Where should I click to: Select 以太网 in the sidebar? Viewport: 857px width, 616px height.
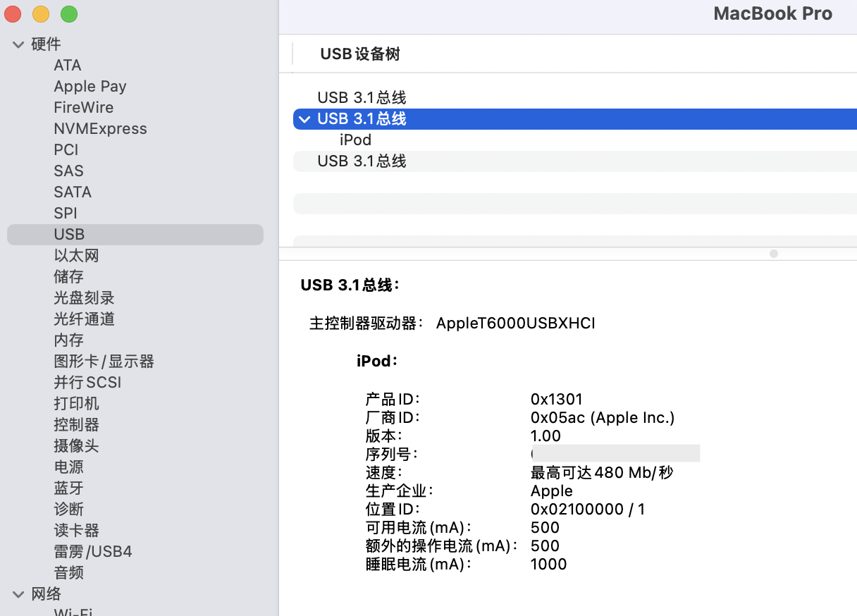(x=76, y=256)
